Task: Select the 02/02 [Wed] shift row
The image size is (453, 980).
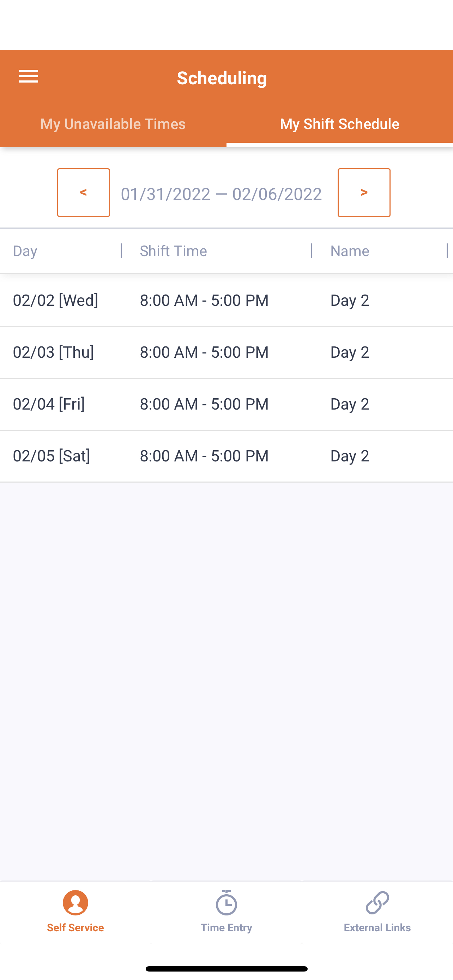Action: click(226, 300)
